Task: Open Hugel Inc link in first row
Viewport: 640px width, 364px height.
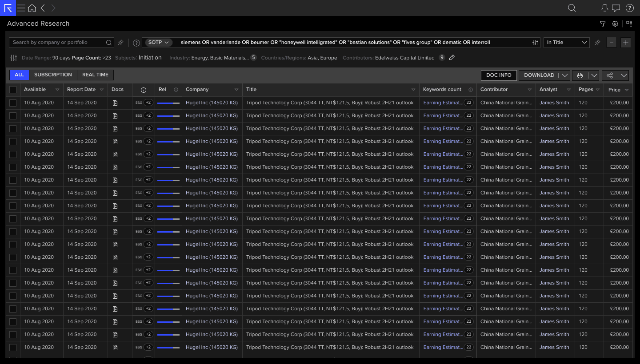Action: (x=212, y=103)
